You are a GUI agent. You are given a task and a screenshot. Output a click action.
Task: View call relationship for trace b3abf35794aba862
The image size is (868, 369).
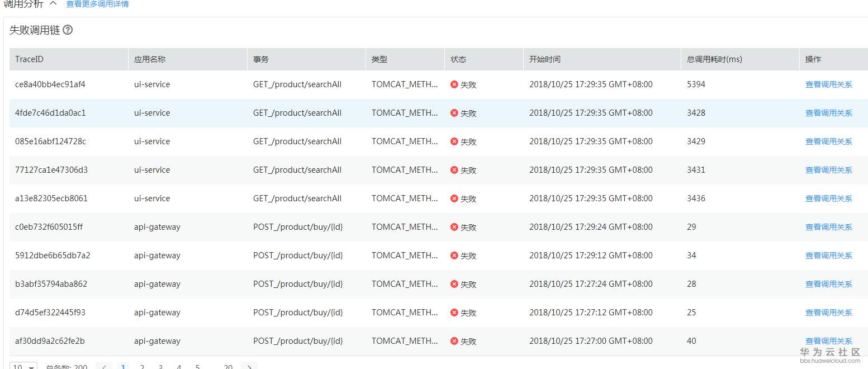coord(828,284)
